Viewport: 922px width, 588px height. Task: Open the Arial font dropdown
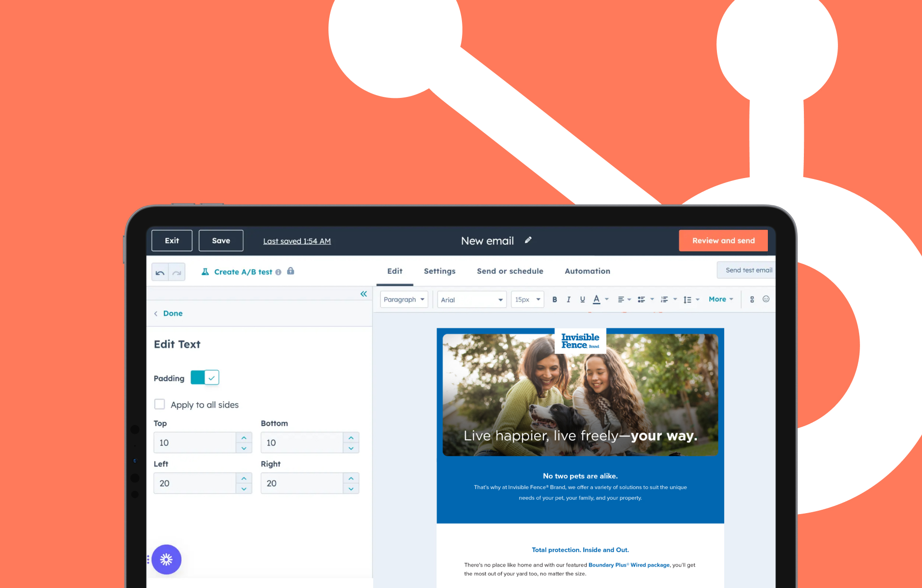tap(472, 300)
